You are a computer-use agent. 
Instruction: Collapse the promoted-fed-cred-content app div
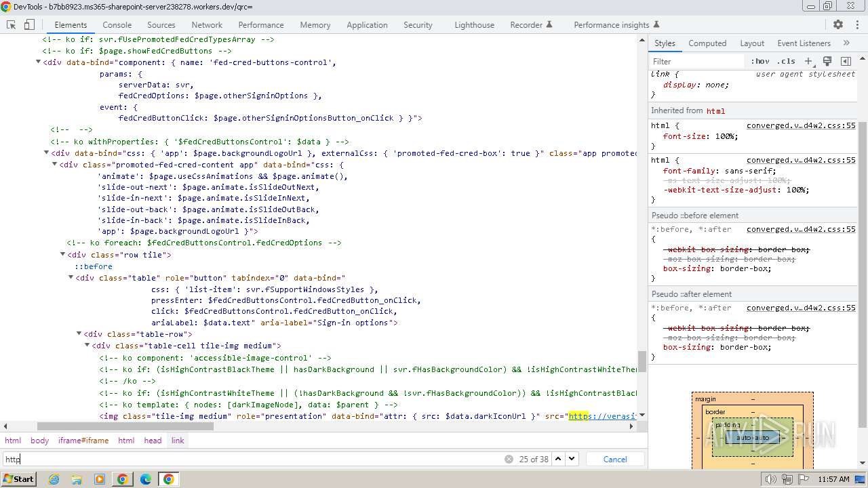55,165
